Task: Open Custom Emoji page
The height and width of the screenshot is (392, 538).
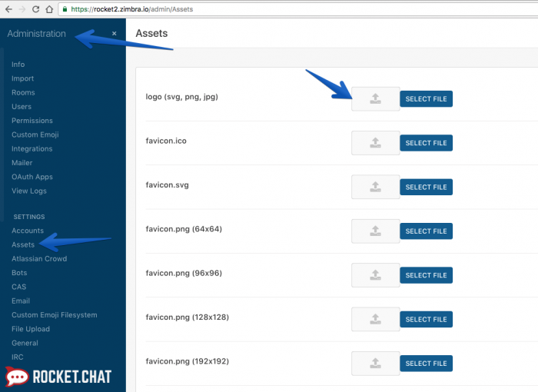Action: (x=35, y=135)
